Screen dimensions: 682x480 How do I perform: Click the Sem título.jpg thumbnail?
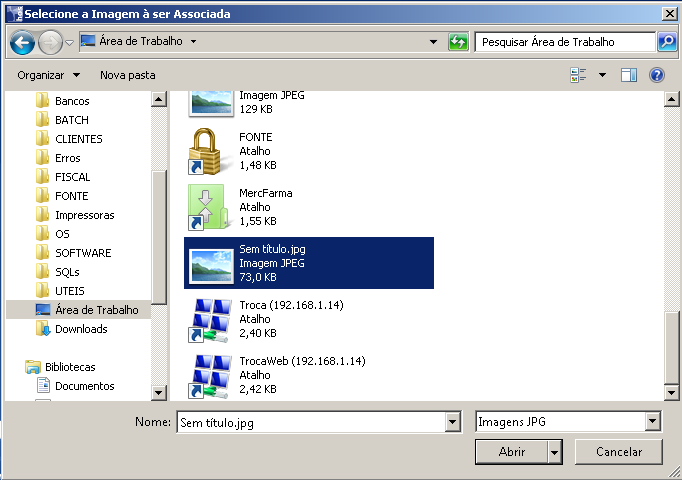210,263
